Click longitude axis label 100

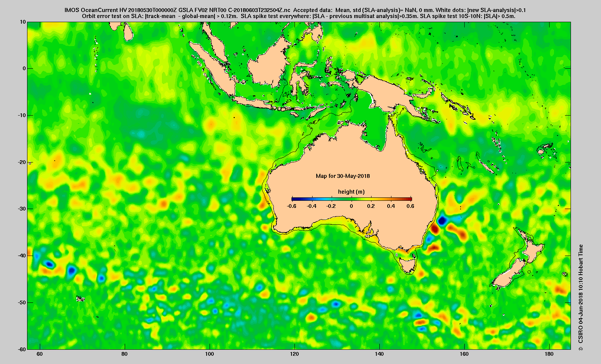pyautogui.click(x=210, y=354)
